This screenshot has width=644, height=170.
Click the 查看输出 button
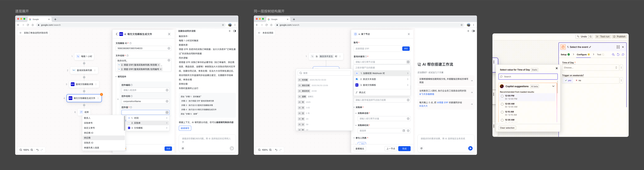point(360,149)
